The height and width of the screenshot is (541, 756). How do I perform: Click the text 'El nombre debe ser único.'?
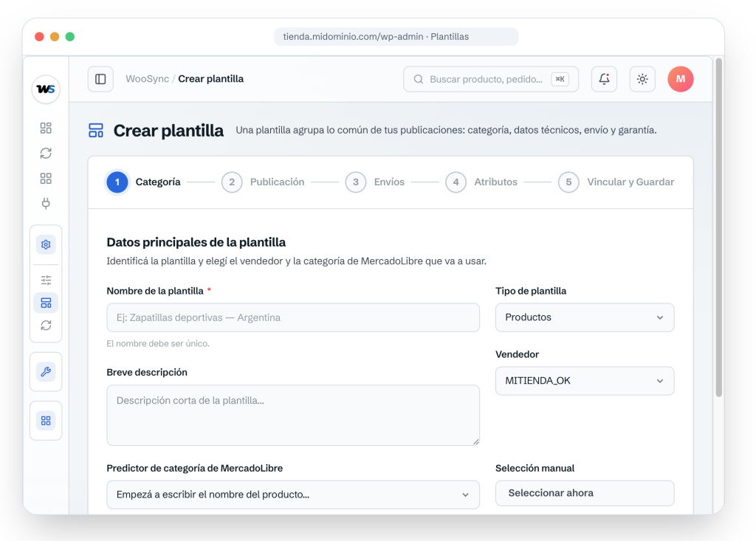coord(158,344)
